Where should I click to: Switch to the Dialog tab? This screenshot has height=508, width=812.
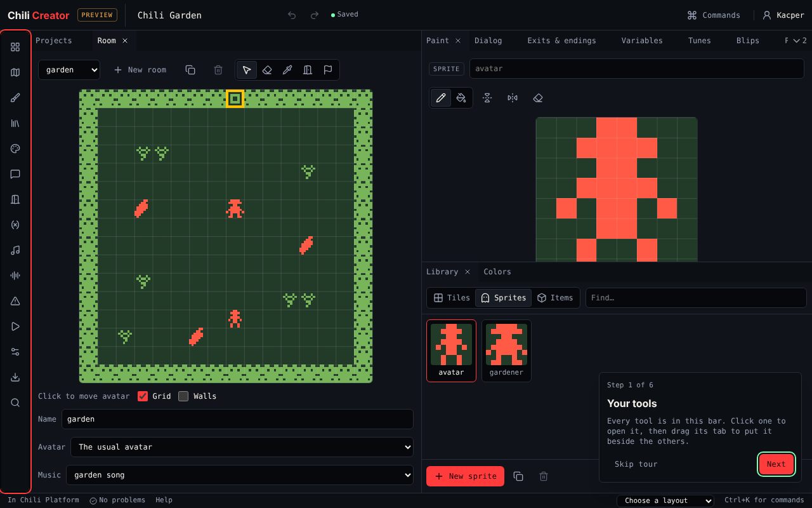(488, 41)
